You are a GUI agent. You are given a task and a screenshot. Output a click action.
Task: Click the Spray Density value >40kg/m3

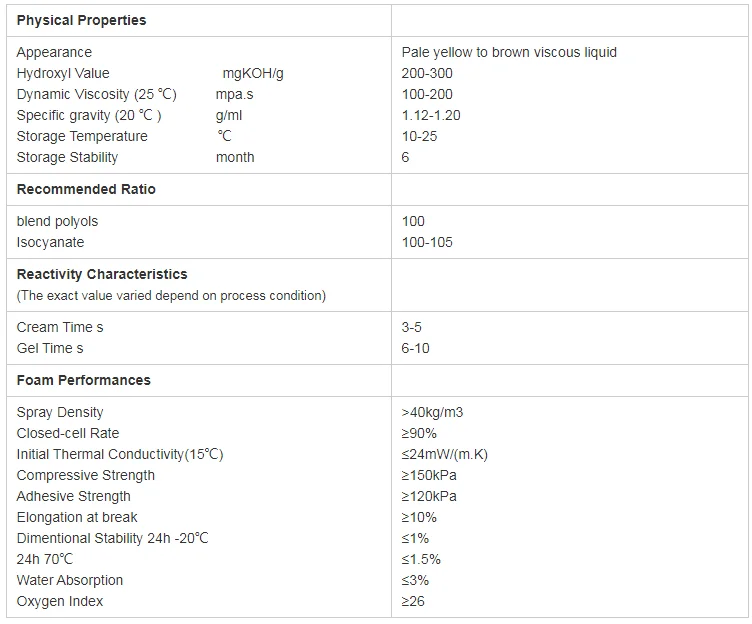pos(432,412)
